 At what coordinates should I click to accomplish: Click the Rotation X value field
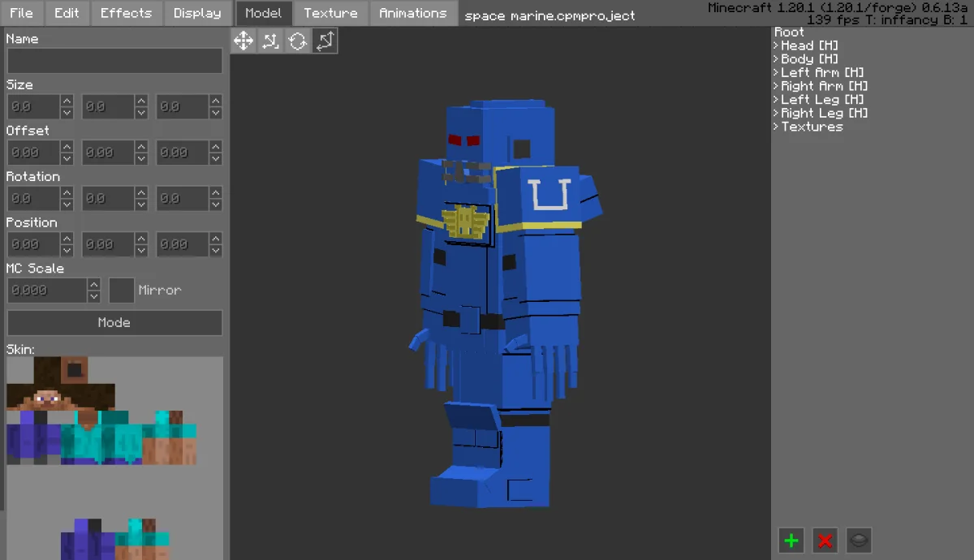[x=33, y=199]
